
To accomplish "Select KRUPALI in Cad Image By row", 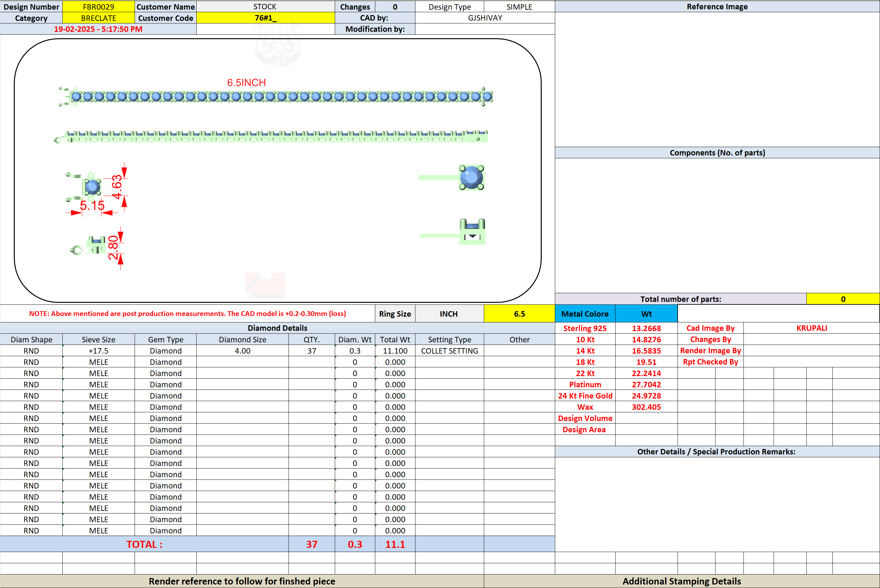I will coord(811,328).
